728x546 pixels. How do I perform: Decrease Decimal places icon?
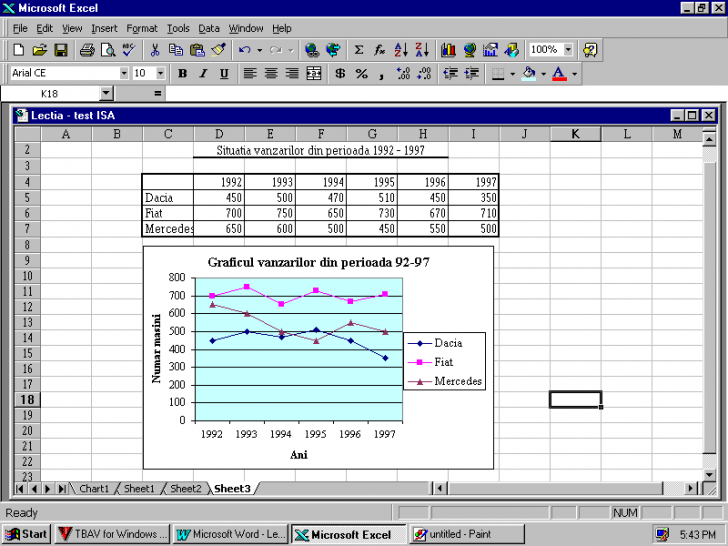click(x=424, y=73)
